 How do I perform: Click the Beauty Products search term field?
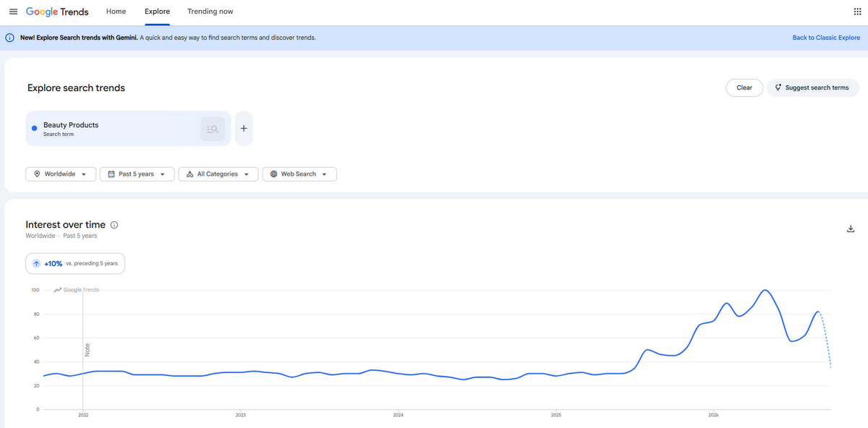pos(129,129)
